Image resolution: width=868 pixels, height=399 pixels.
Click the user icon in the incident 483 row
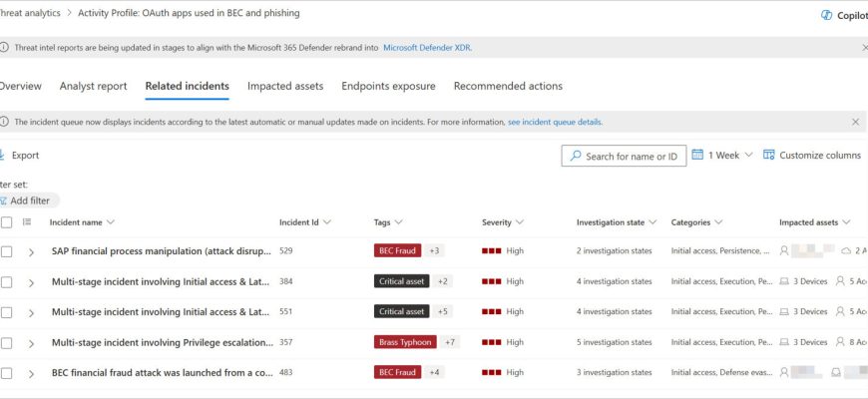[784, 372]
